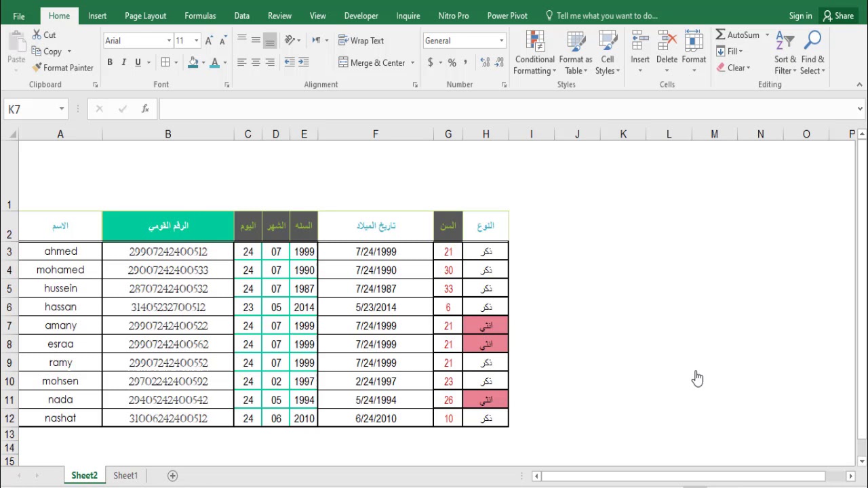
Task: Open Sort & Filter menu
Action: click(785, 53)
